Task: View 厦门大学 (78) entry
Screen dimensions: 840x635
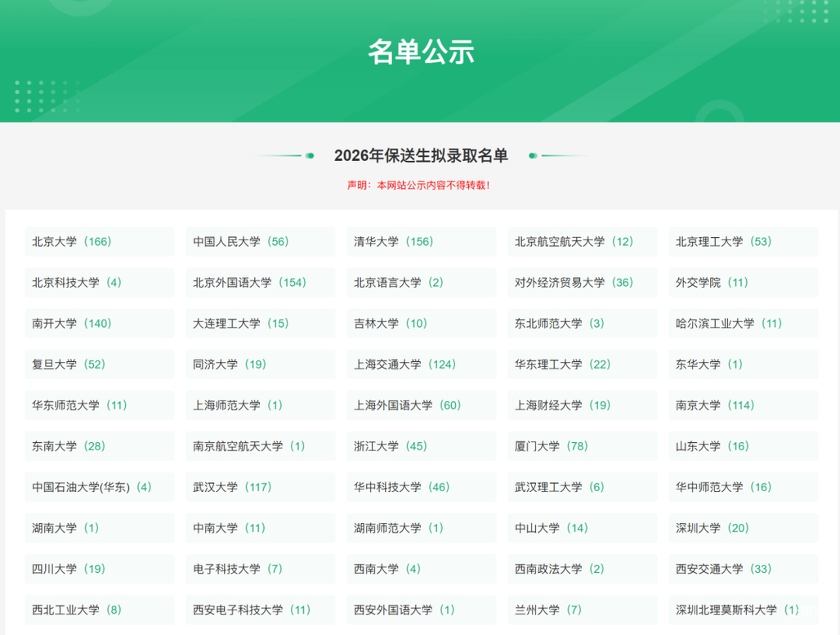Action: click(583, 446)
